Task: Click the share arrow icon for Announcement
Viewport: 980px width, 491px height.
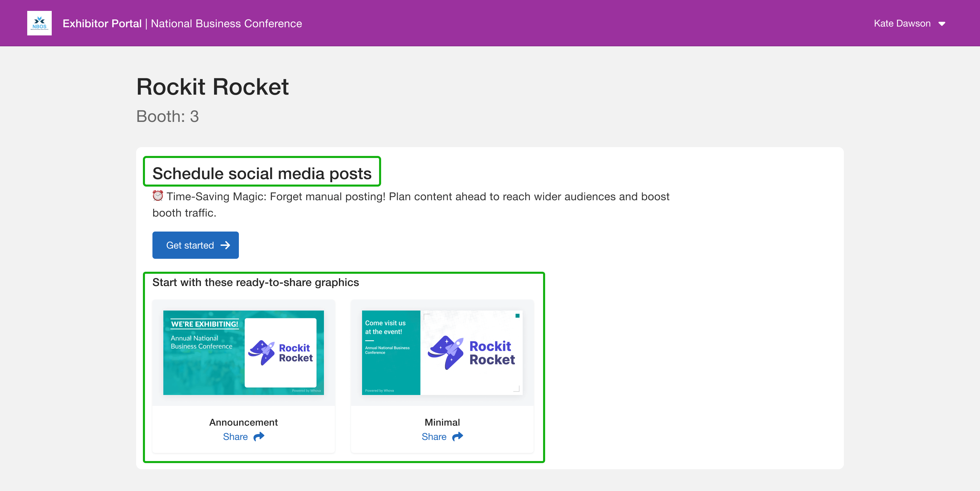Action: [x=259, y=436]
